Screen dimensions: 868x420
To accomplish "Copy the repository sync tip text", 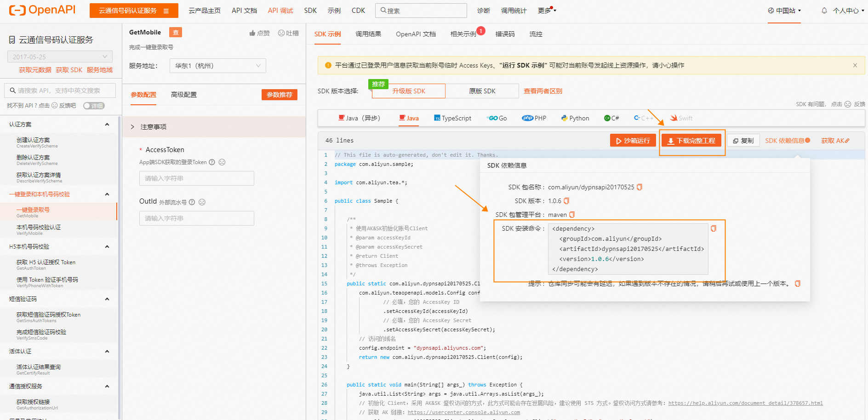I will click(798, 284).
